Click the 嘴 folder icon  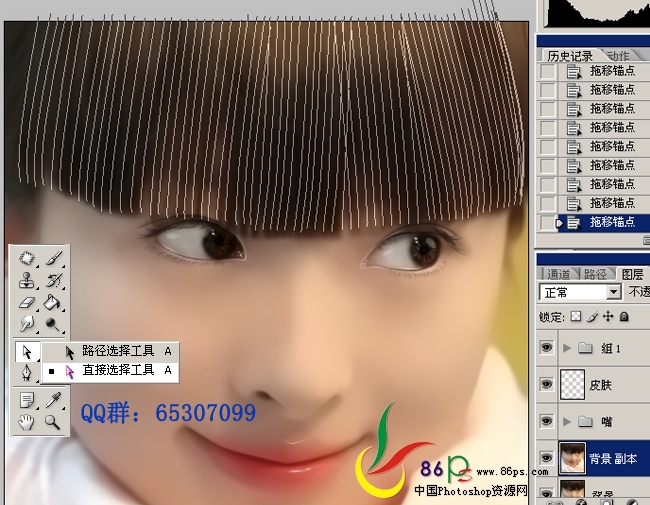[x=585, y=421]
